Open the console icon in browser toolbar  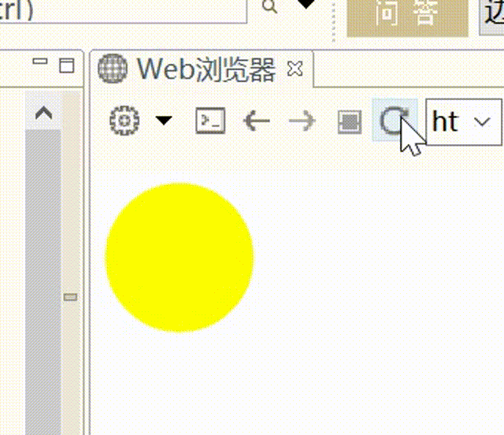coord(210,121)
